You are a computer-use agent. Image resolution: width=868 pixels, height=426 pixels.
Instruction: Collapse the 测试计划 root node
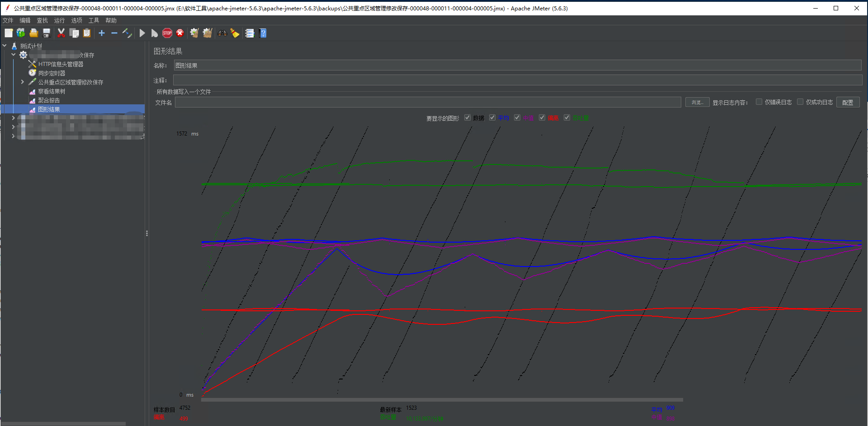(x=5, y=46)
